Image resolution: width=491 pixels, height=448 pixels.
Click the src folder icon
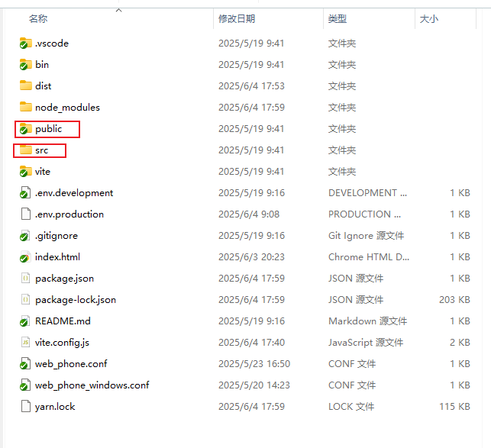coord(25,150)
